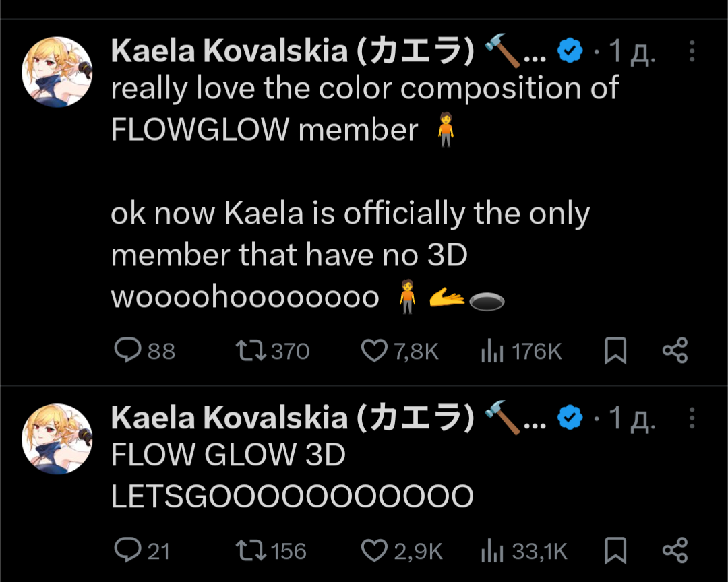This screenshot has width=728, height=582.
Task: Like the tweet with 2,9K likes
Action: point(375,550)
